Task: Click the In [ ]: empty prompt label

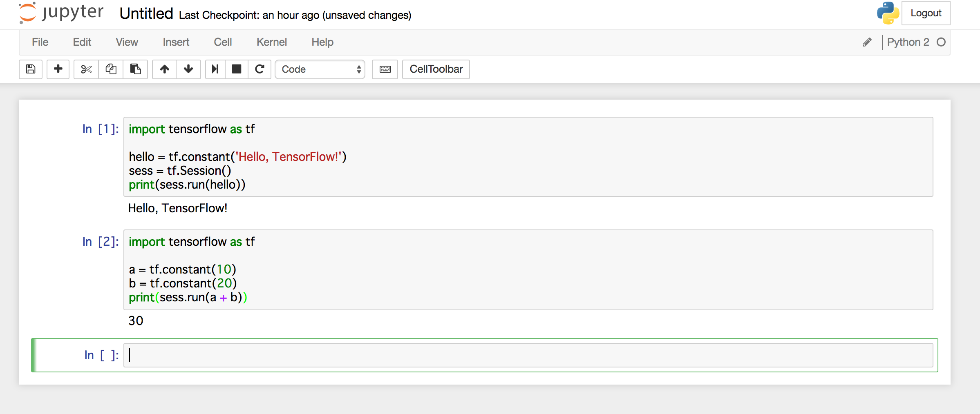Action: point(102,355)
